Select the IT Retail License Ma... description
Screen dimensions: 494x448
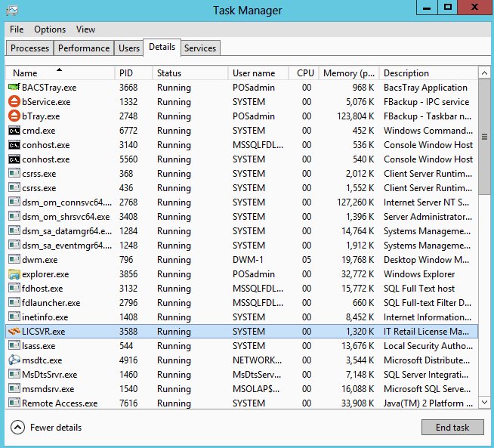[x=426, y=332]
